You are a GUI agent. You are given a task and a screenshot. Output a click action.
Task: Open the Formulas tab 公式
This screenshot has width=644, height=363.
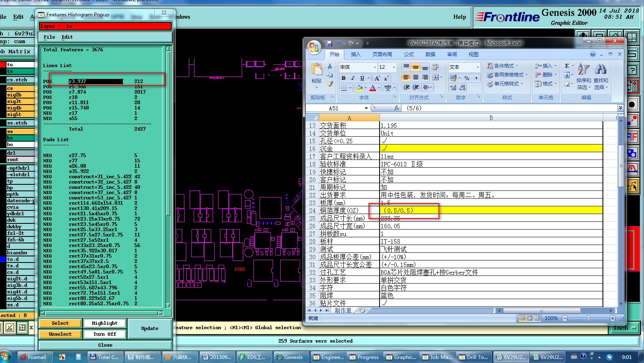click(408, 55)
